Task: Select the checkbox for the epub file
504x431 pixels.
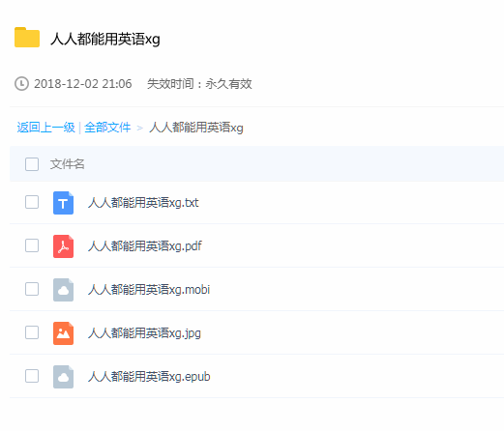Action: pos(32,376)
